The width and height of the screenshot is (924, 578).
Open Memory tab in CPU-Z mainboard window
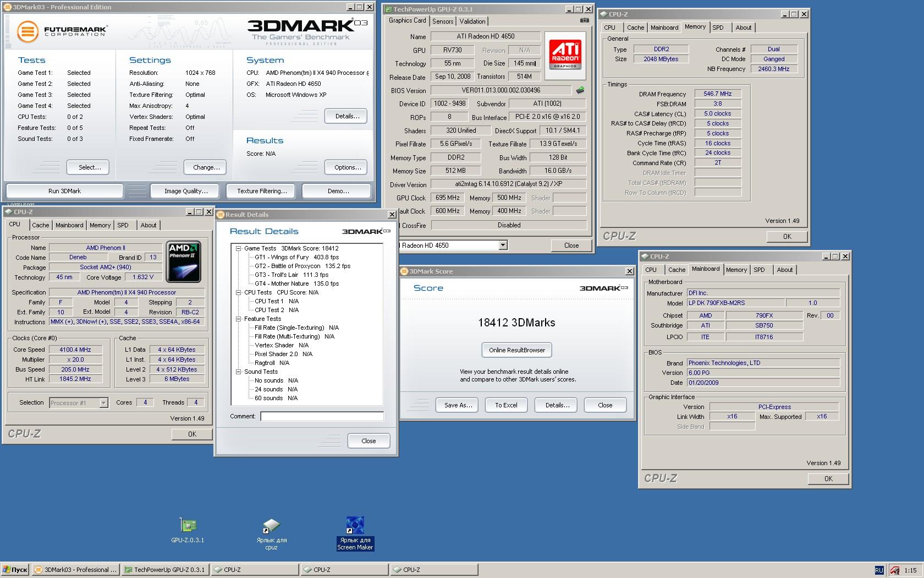coord(736,270)
